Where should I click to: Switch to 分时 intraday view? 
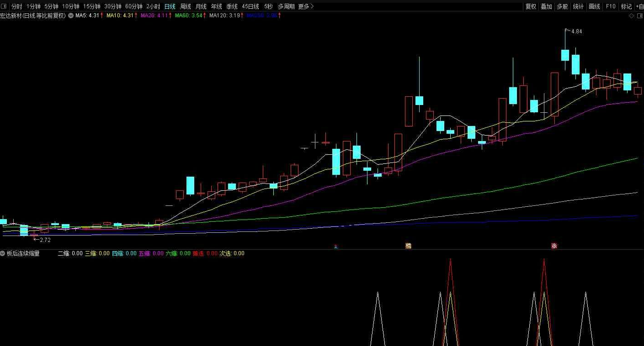pyautogui.click(x=16, y=6)
